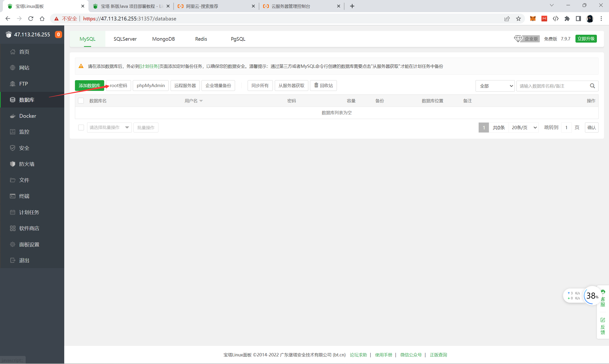Bookmark this page with star icon

pyautogui.click(x=518, y=19)
